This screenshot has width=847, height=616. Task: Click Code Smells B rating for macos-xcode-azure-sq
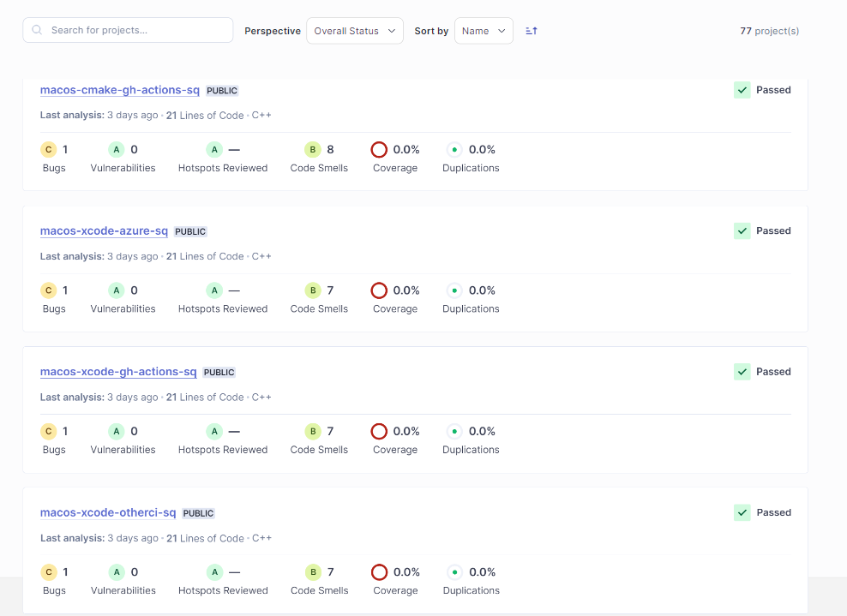[313, 290]
